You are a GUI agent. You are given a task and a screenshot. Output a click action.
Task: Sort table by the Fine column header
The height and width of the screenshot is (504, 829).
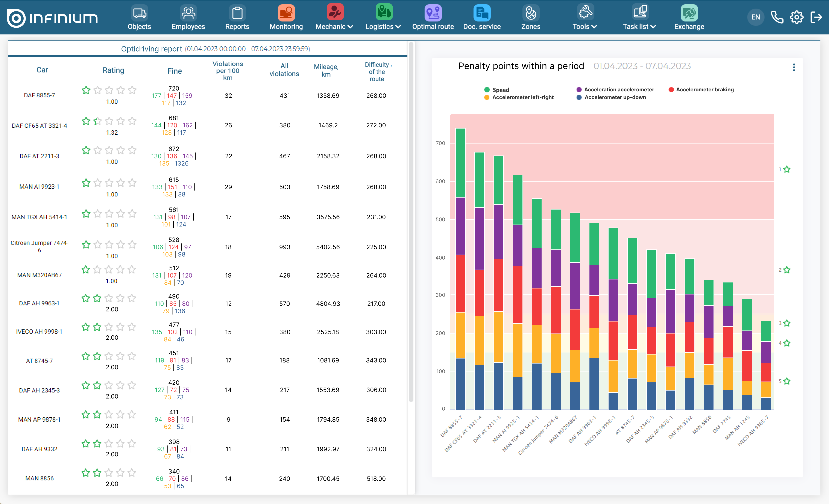pos(175,71)
